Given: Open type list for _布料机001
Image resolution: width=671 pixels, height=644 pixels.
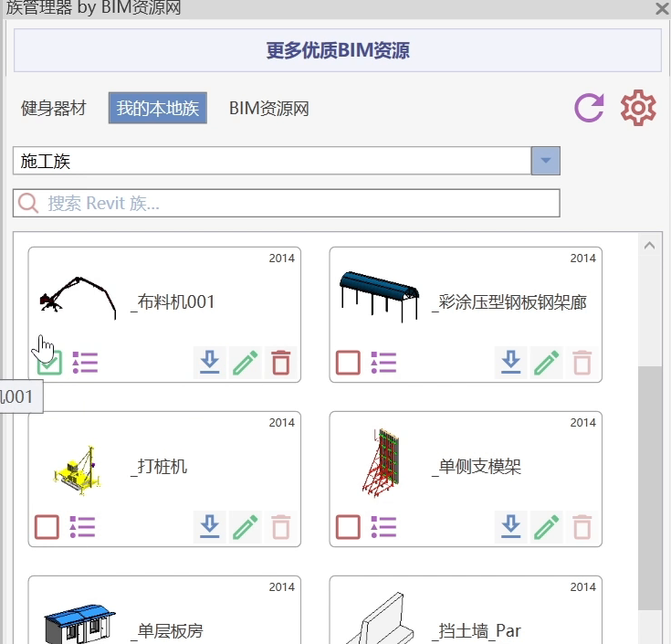Looking at the screenshot, I should click(85, 363).
